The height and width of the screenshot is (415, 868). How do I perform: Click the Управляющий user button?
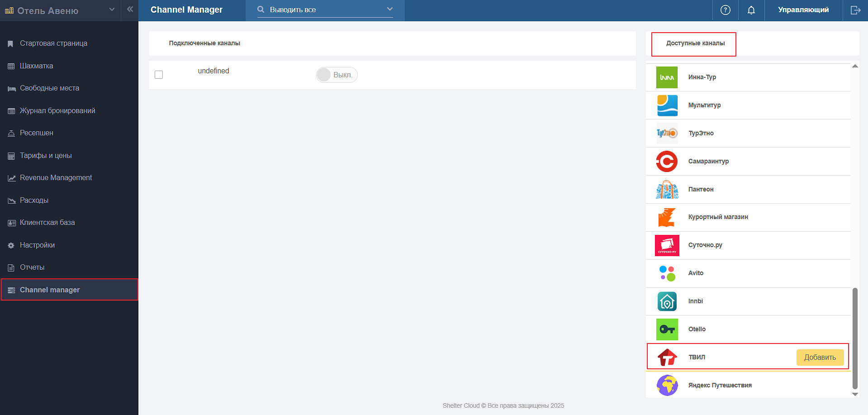[x=803, y=10]
